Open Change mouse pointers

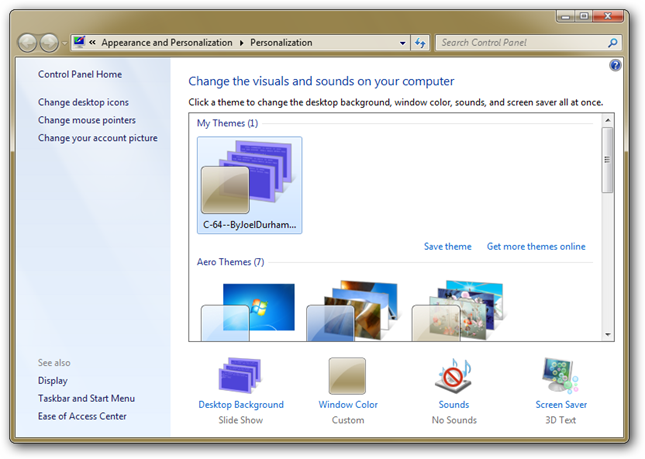(87, 120)
